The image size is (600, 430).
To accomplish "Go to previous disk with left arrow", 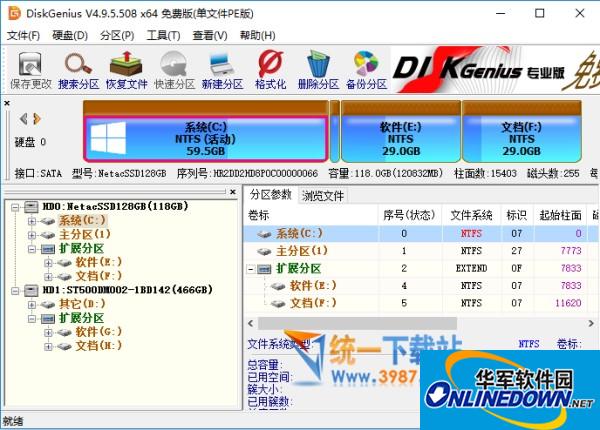I will point(23,119).
